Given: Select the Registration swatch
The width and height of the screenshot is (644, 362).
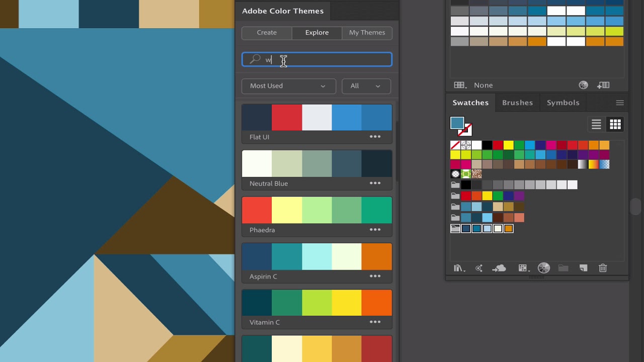Looking at the screenshot, I should click(x=466, y=145).
